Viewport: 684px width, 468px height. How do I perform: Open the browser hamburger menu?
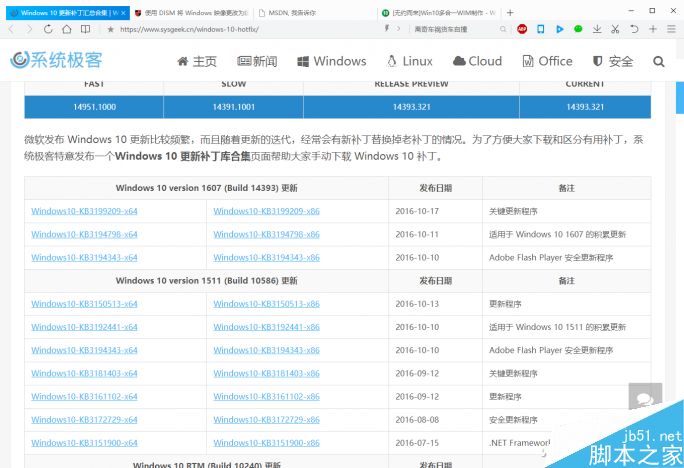(671, 29)
